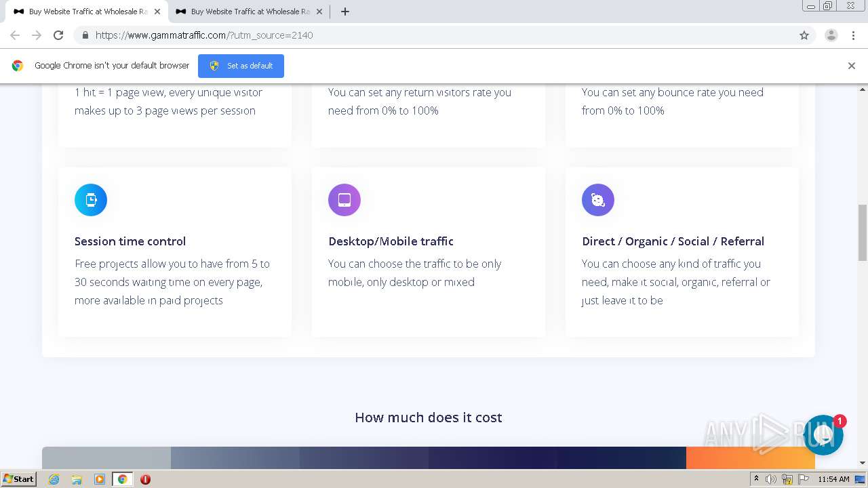Click the Chrome taskbar icon

pyautogui.click(x=122, y=479)
